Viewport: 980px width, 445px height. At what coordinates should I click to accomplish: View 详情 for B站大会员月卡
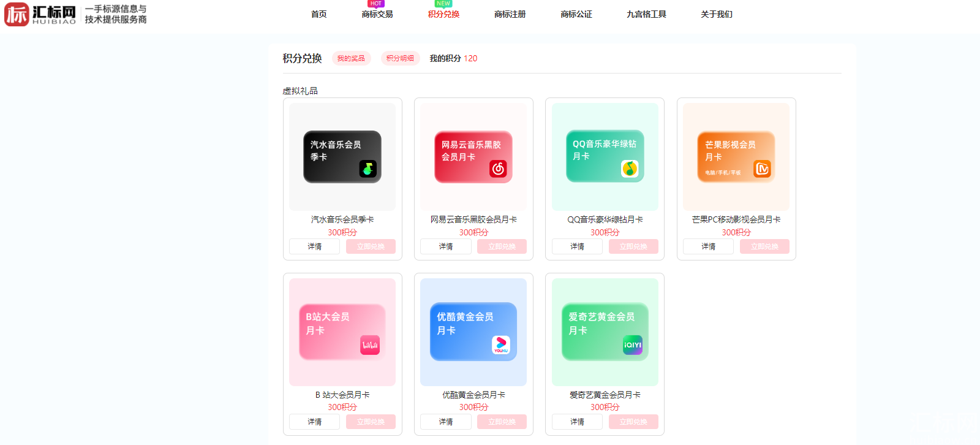pos(315,422)
